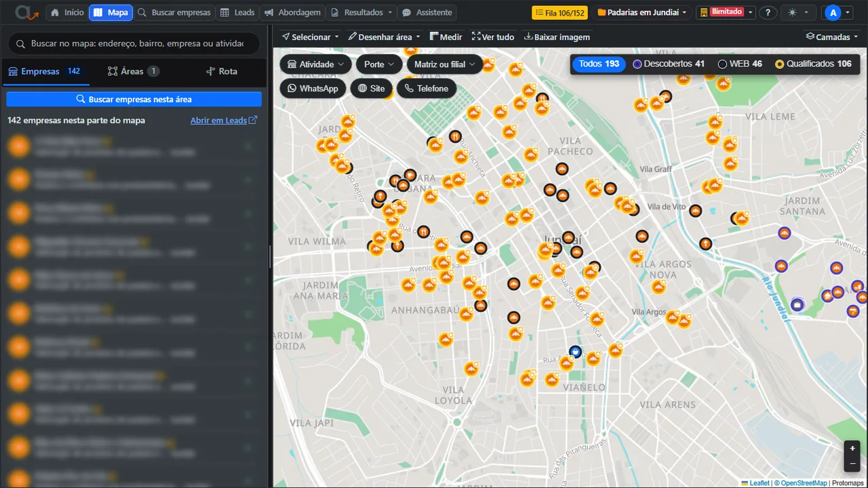Screen dimensions: 868x488
Task: Click the VILA ARENS map label
Action: click(668, 405)
